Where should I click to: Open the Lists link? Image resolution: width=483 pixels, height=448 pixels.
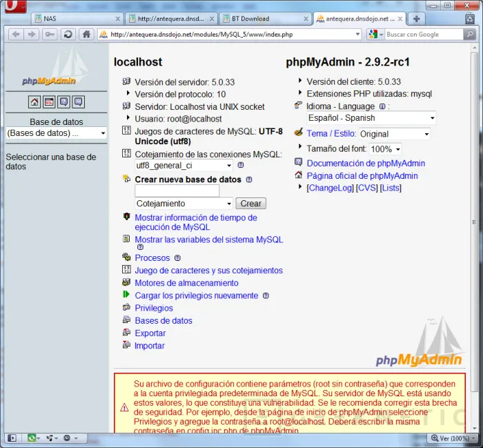pos(391,188)
